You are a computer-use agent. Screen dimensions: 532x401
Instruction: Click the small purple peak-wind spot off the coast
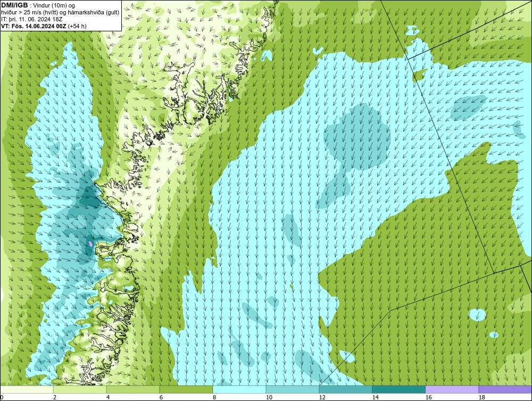coord(90,243)
